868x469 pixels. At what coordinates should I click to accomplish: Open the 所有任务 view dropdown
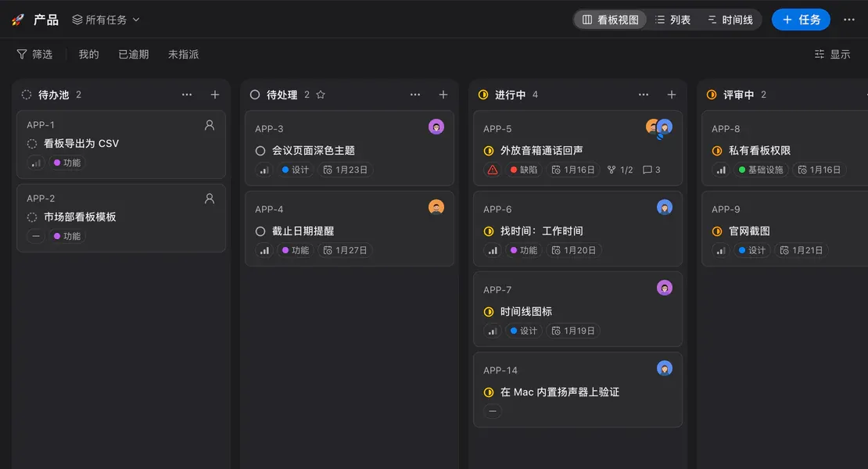pyautogui.click(x=106, y=20)
